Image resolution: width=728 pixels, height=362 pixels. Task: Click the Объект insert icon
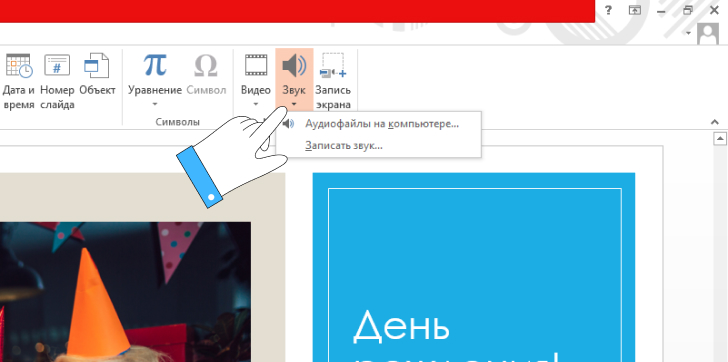[97, 65]
